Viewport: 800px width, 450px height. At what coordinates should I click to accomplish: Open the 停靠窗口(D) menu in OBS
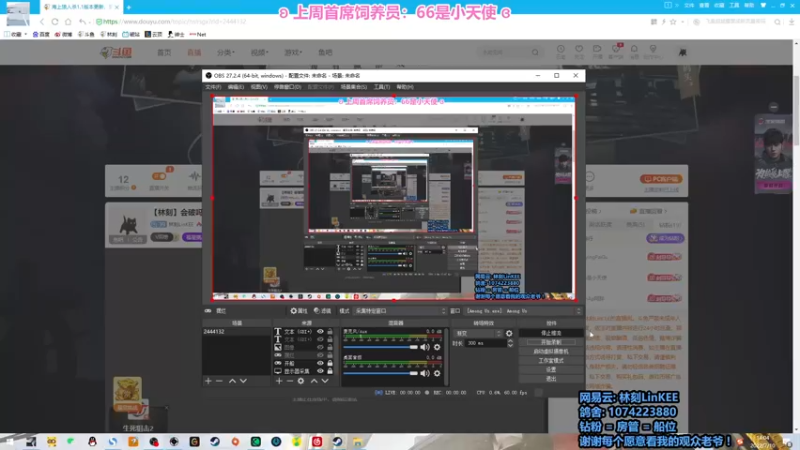[287, 87]
